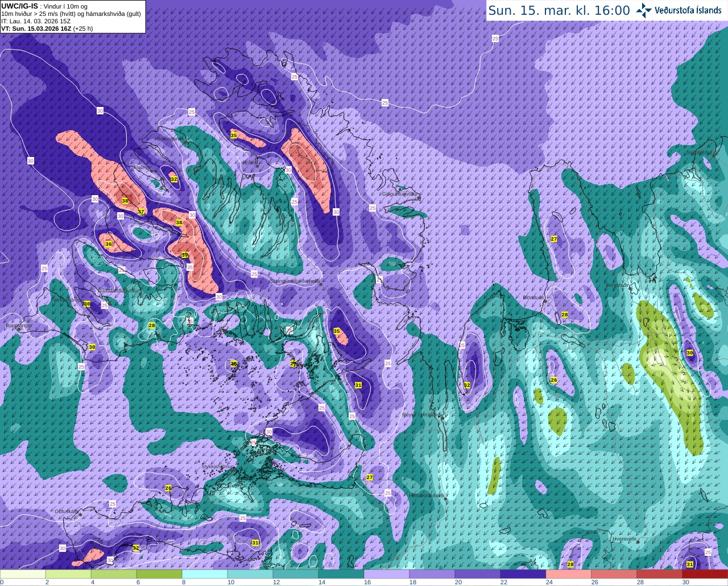Pick the dark teal 14–16 legend swatch
The image size is (728, 586).
(x=341, y=574)
